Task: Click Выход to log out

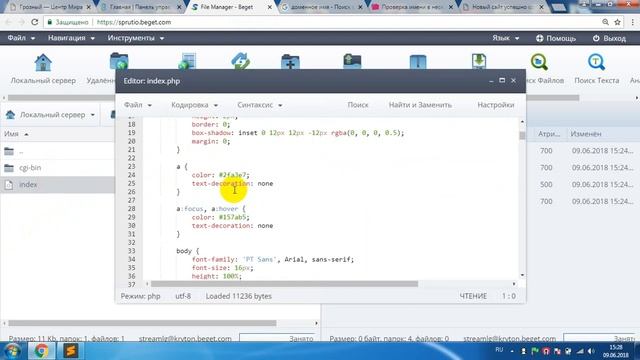Action: click(609, 38)
